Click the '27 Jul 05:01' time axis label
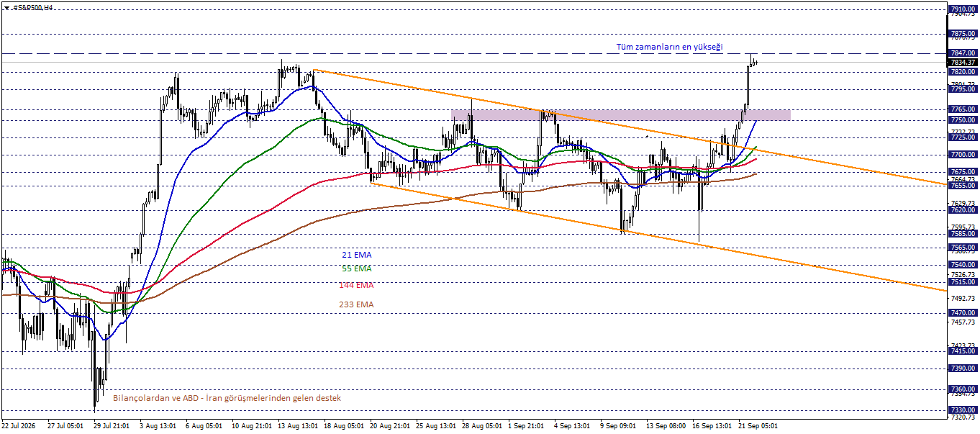Viewport: 980px width, 434px height. pos(66,426)
